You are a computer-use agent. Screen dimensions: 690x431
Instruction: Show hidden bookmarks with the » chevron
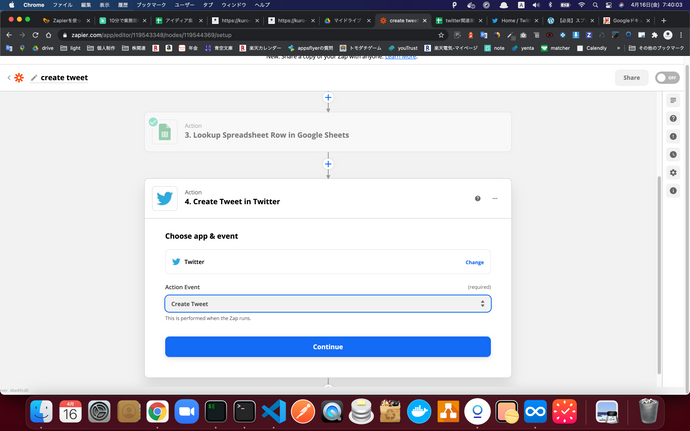pos(618,48)
